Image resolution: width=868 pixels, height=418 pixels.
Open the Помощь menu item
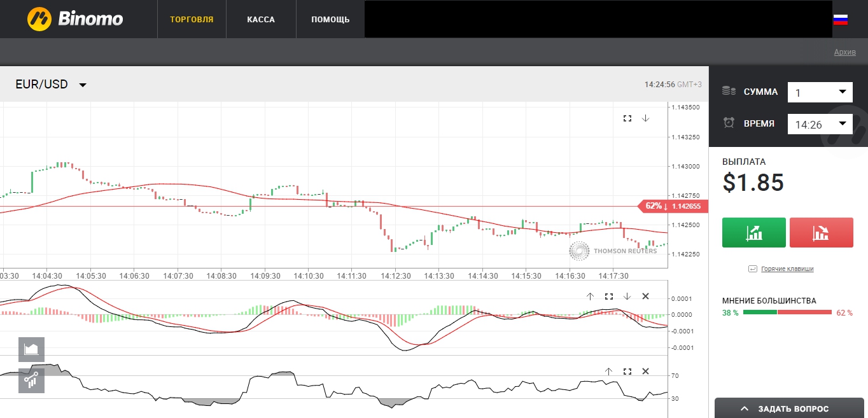330,20
